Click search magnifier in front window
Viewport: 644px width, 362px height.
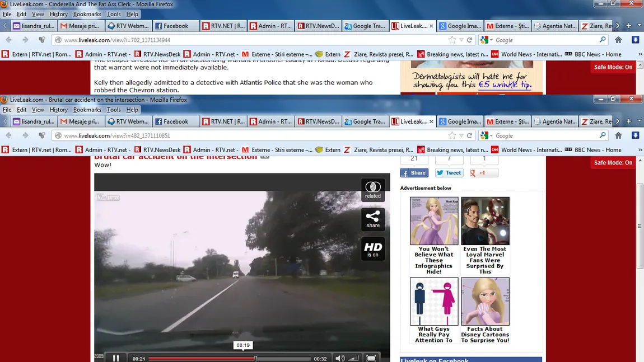coord(603,135)
